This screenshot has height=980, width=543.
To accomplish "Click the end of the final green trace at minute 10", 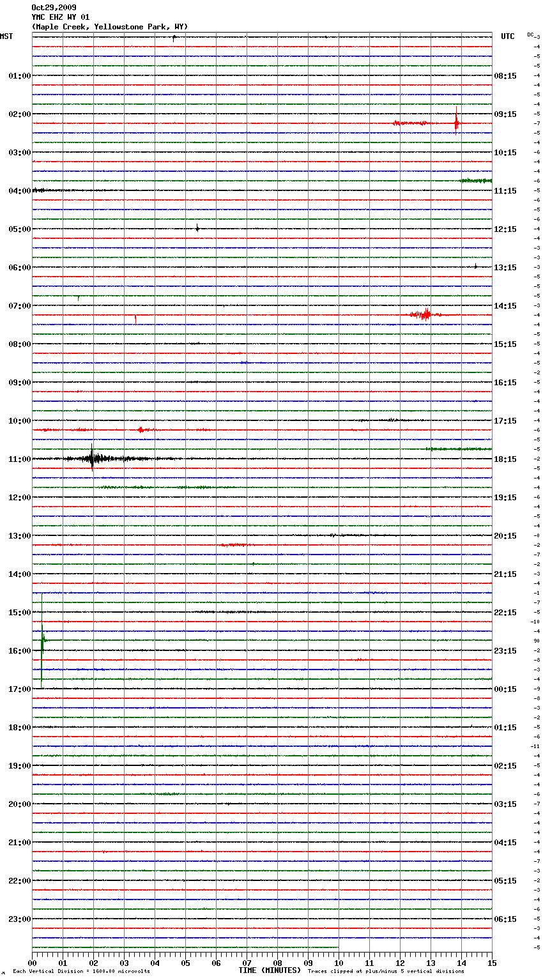I will pyautogui.click(x=338, y=947).
